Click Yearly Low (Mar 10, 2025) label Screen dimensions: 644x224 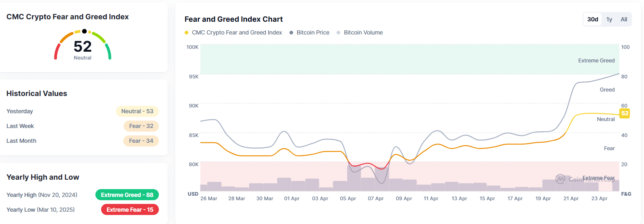click(41, 210)
